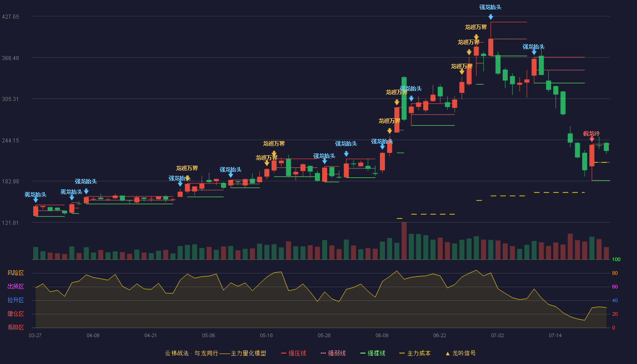Click the 05-18 date label

266,335
